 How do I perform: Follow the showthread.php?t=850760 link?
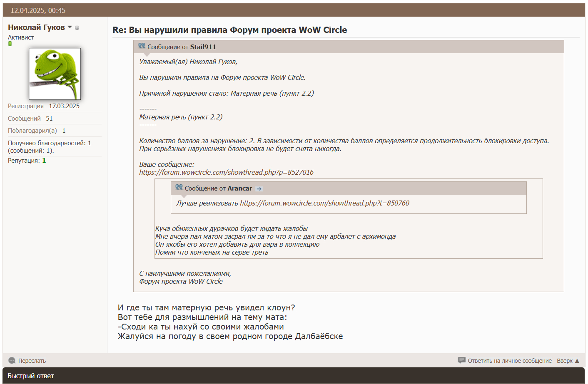(x=324, y=203)
